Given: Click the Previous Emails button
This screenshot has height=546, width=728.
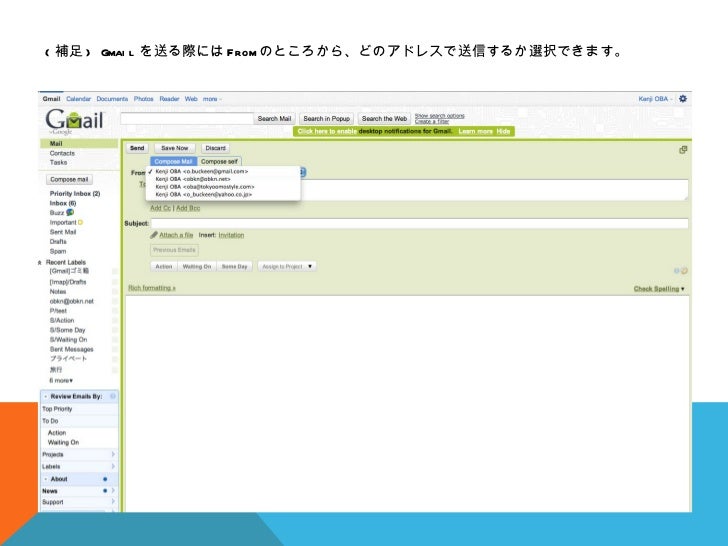Looking at the screenshot, I should (174, 250).
